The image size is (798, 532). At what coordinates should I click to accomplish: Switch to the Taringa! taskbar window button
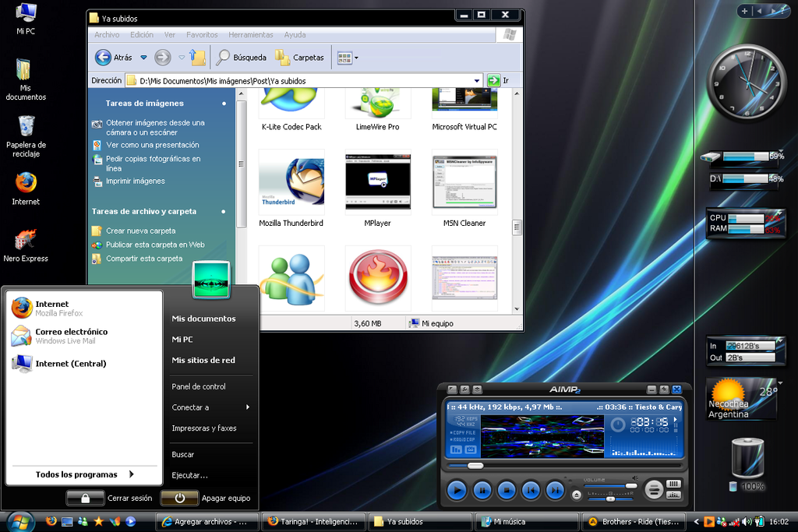point(313,521)
